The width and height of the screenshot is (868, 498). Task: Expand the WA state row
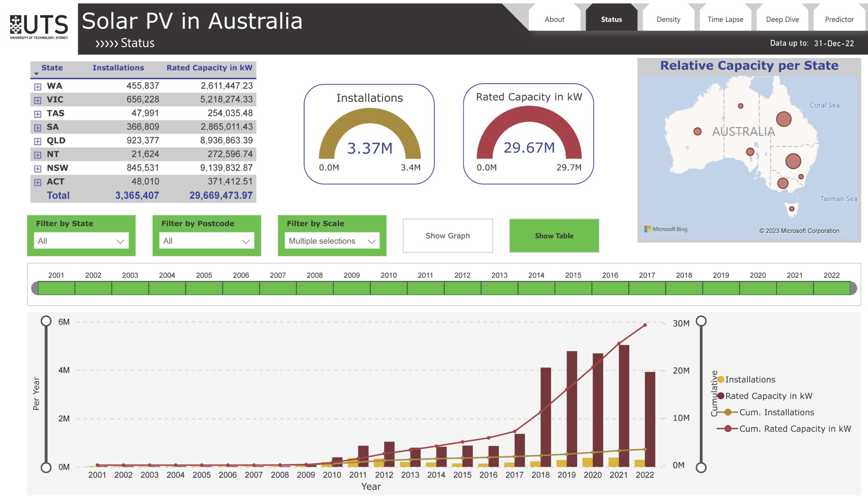point(38,87)
